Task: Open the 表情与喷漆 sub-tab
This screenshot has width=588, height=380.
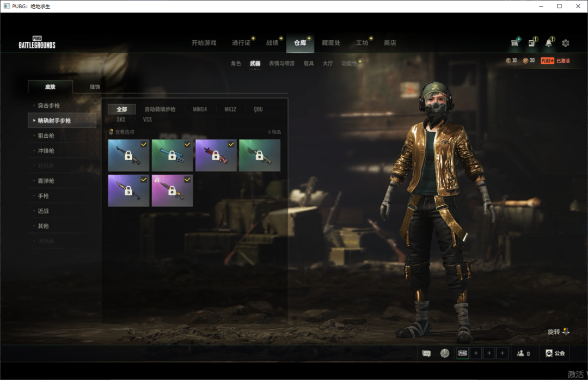Action: (281, 63)
